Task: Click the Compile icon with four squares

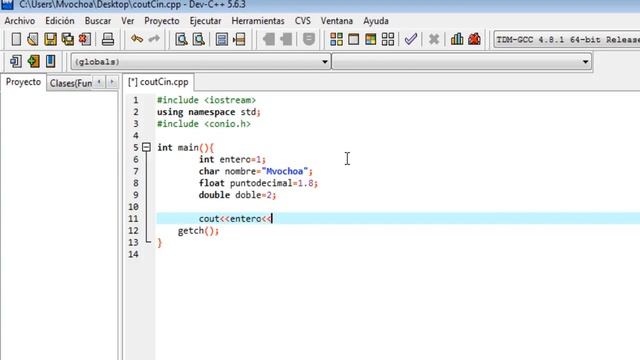Action: 336,39
